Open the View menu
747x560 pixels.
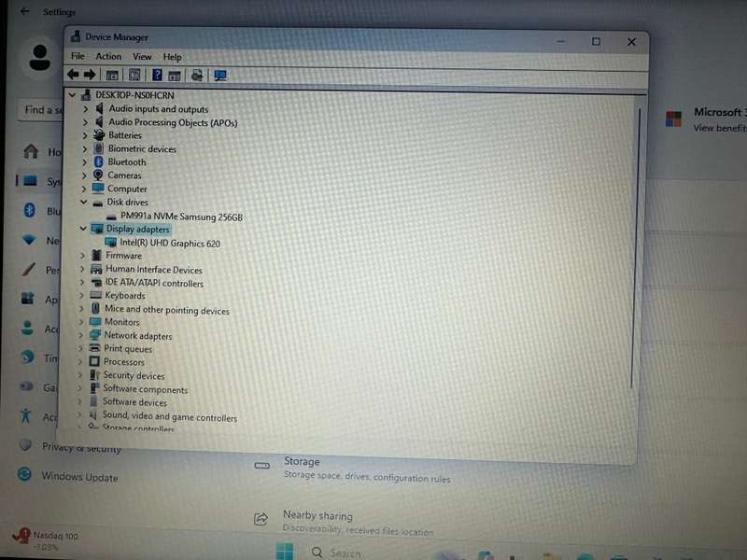tap(142, 57)
